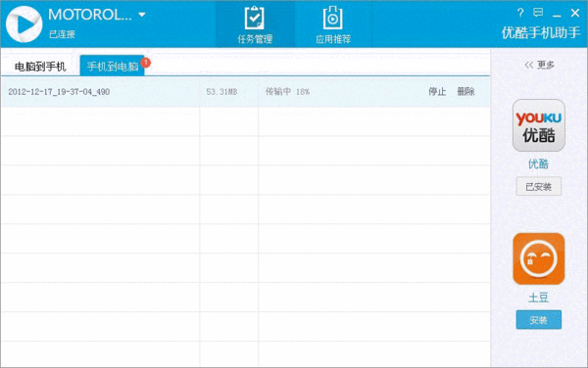Click 传输中 18% transfer status

coord(287,91)
